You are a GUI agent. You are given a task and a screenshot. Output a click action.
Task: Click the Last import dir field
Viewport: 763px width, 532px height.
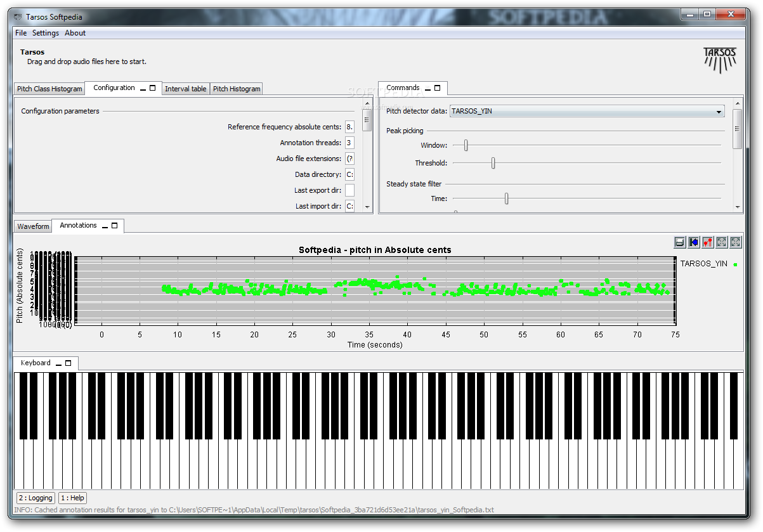pyautogui.click(x=349, y=206)
